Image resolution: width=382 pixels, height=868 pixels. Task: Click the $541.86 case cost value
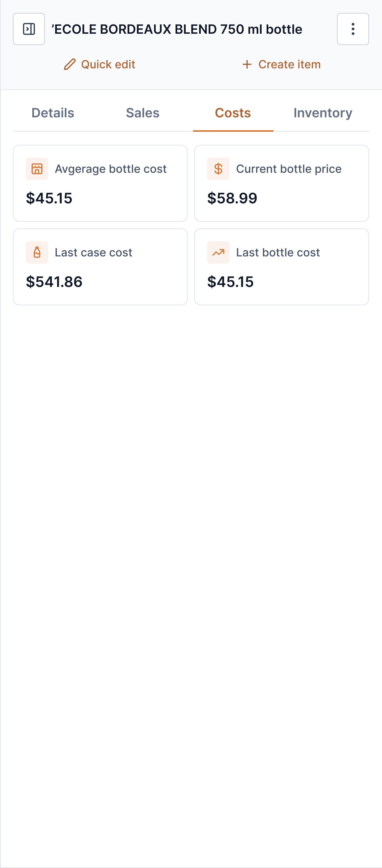(x=54, y=282)
